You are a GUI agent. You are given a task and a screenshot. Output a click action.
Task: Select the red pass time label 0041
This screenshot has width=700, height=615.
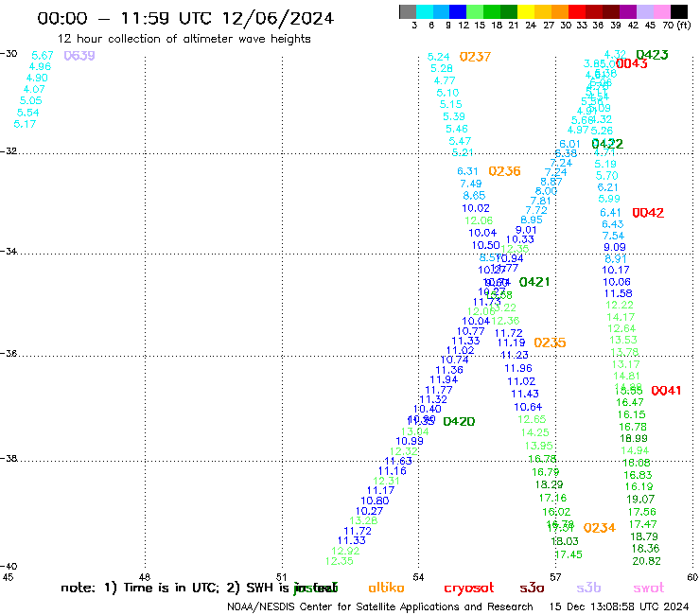(x=666, y=391)
